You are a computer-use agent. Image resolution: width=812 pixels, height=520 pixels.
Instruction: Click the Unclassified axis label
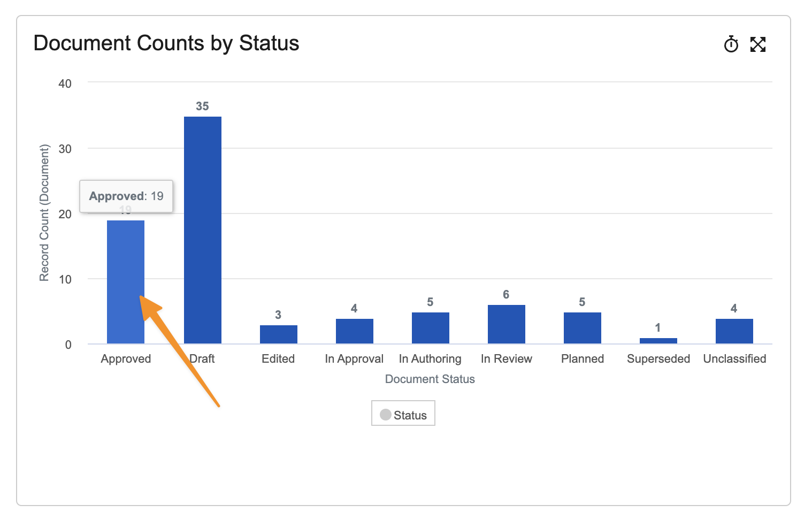point(734,358)
